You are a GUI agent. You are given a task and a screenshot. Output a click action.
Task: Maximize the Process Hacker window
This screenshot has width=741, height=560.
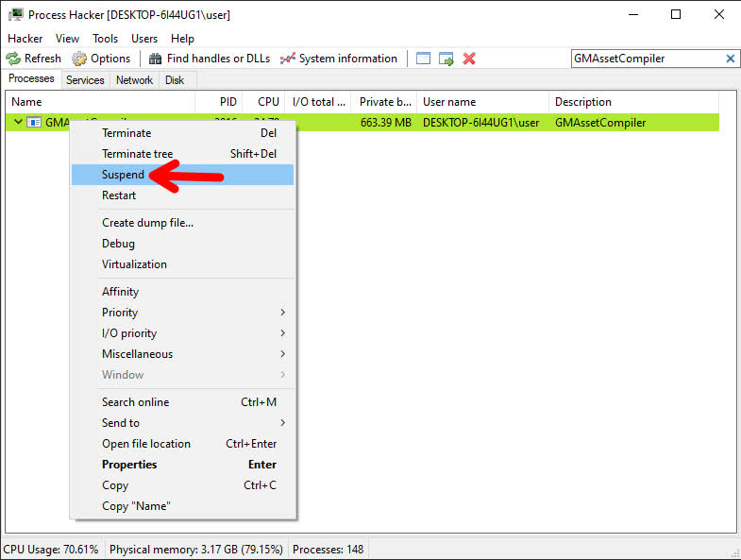(x=676, y=15)
